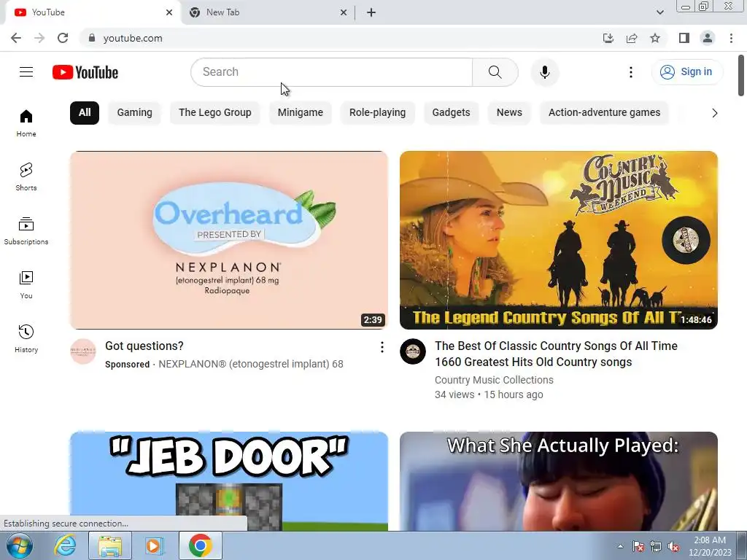Select the All filter chip
Image resolution: width=747 pixels, height=560 pixels.
pyautogui.click(x=85, y=113)
